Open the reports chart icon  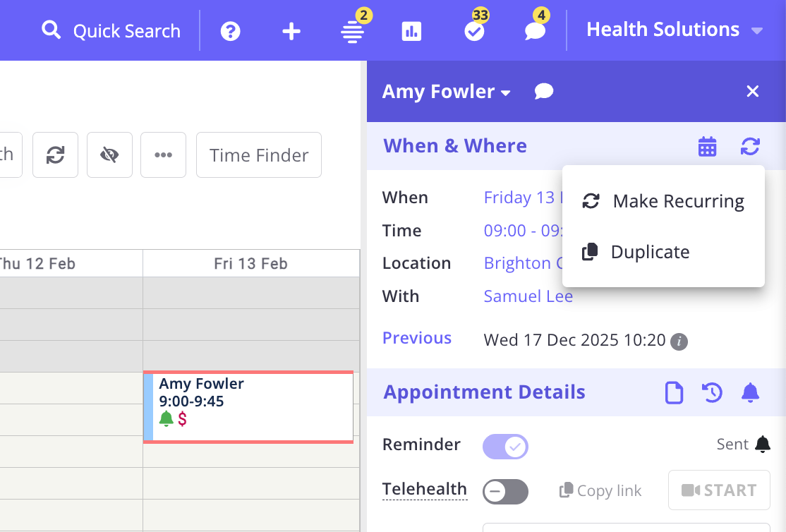click(411, 31)
